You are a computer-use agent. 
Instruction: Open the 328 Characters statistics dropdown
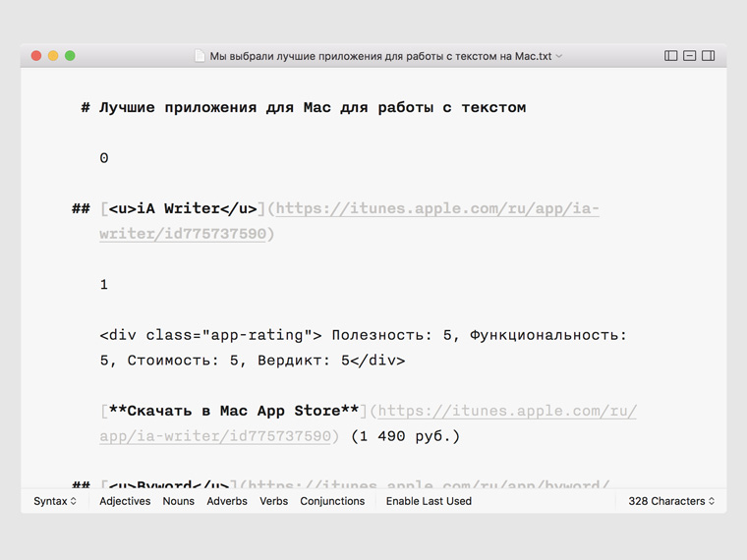click(x=671, y=501)
